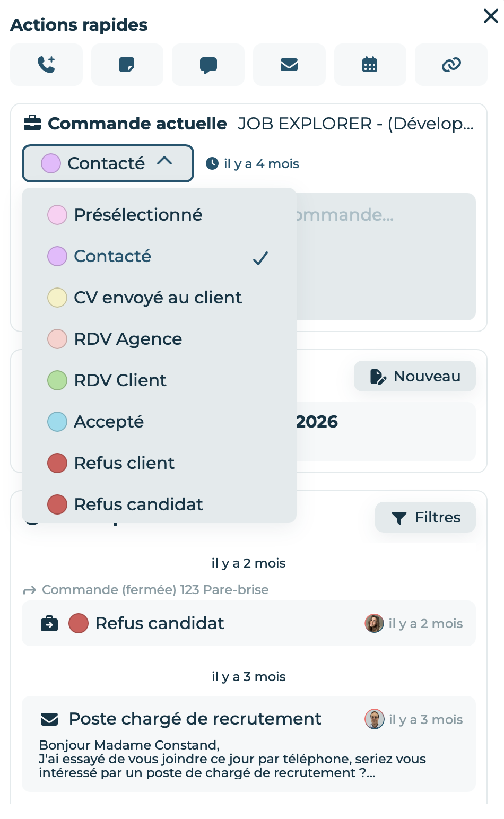Open Poste chargé de recrutement email entry
Image resolution: width=504 pixels, height=819 pixels.
coord(249,744)
